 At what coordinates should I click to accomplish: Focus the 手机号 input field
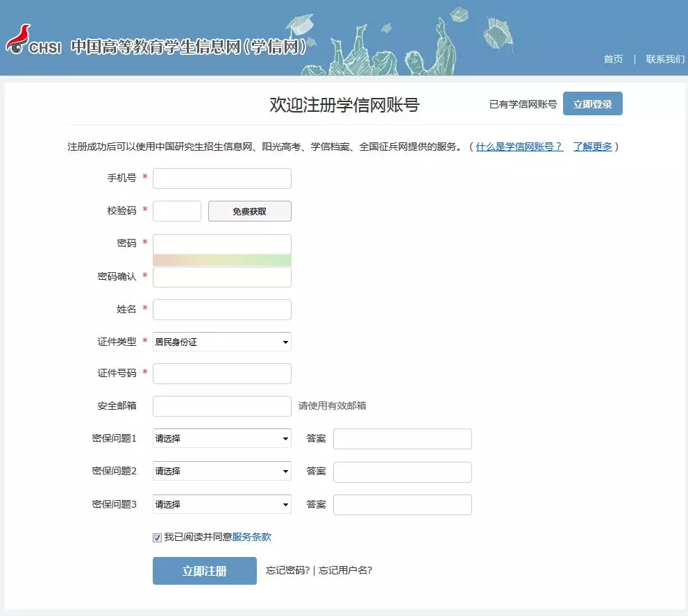click(x=222, y=178)
